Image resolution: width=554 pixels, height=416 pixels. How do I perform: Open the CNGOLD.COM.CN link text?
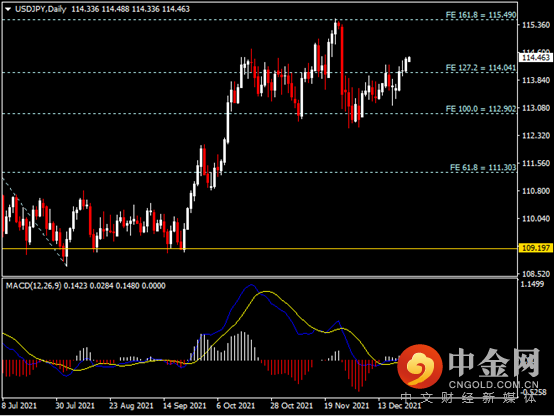coord(494,385)
